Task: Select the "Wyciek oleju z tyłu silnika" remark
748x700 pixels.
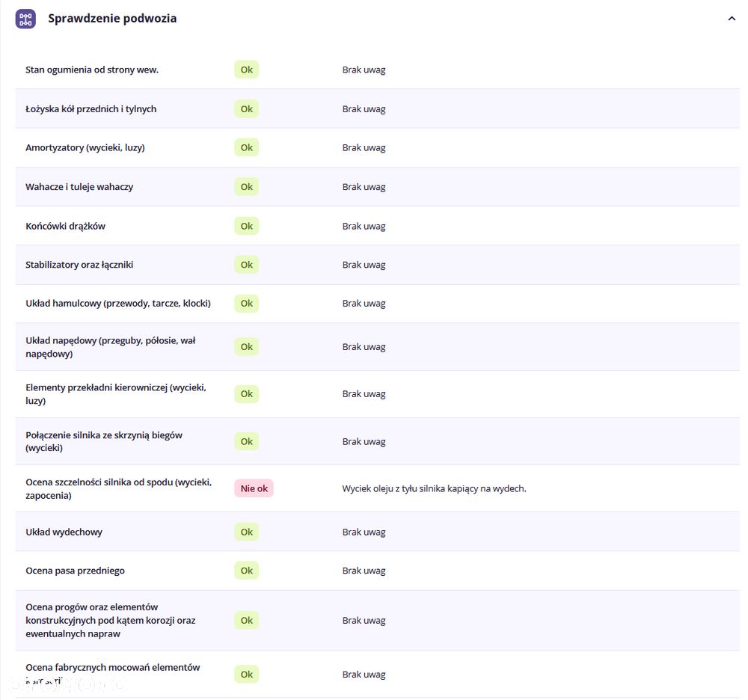Action: [434, 489]
